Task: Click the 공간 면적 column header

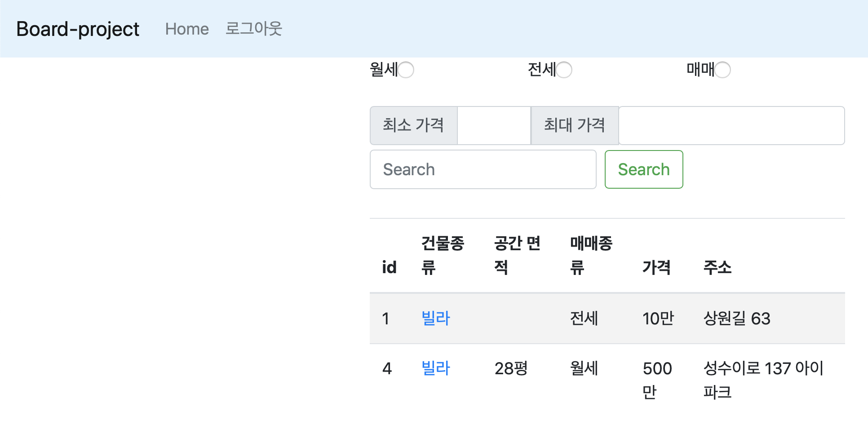Action: pyautogui.click(x=517, y=255)
